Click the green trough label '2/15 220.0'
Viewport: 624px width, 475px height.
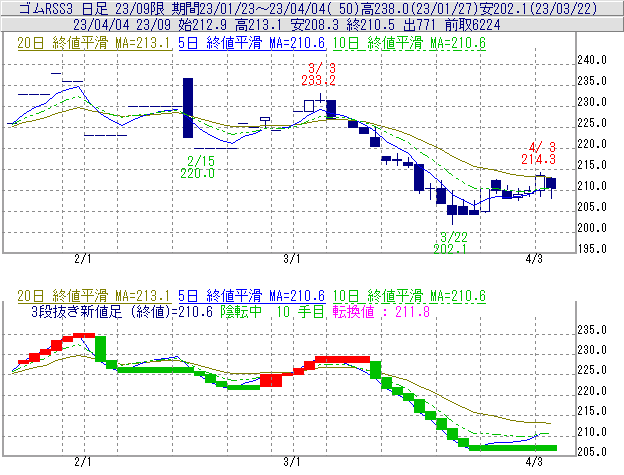[x=198, y=167]
